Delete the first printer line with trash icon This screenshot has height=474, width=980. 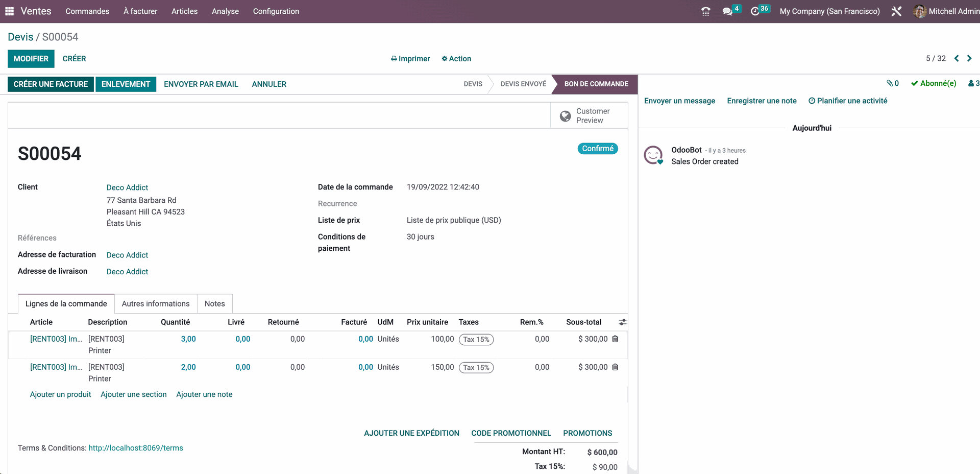(615, 339)
